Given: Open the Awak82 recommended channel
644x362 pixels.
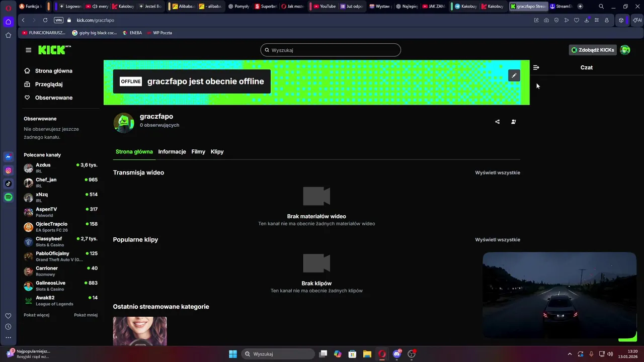Looking at the screenshot, I should pos(60,301).
